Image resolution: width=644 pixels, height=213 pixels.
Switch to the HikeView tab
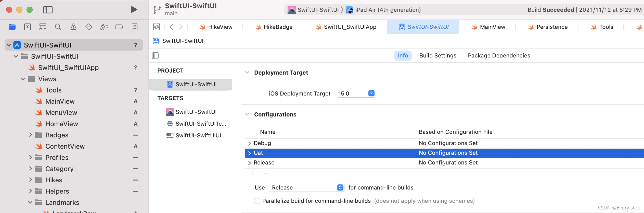pos(216,27)
